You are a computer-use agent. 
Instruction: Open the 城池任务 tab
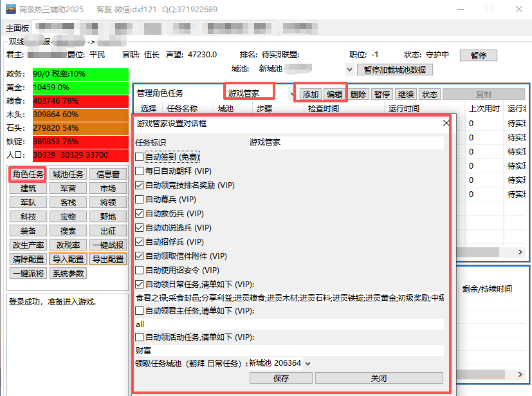click(68, 174)
